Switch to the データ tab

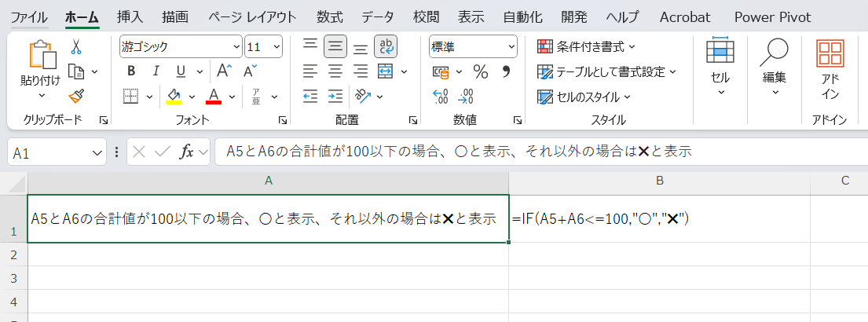tap(378, 17)
